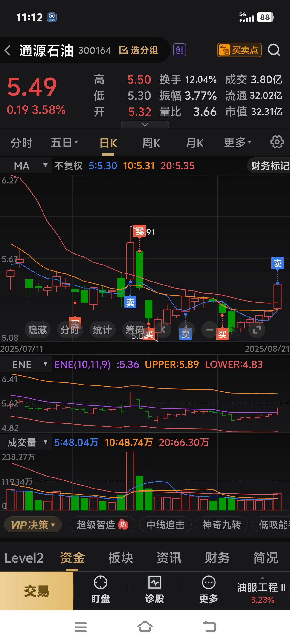Open the MA indicator dropdown
The width and height of the screenshot is (290, 644).
coord(26,166)
